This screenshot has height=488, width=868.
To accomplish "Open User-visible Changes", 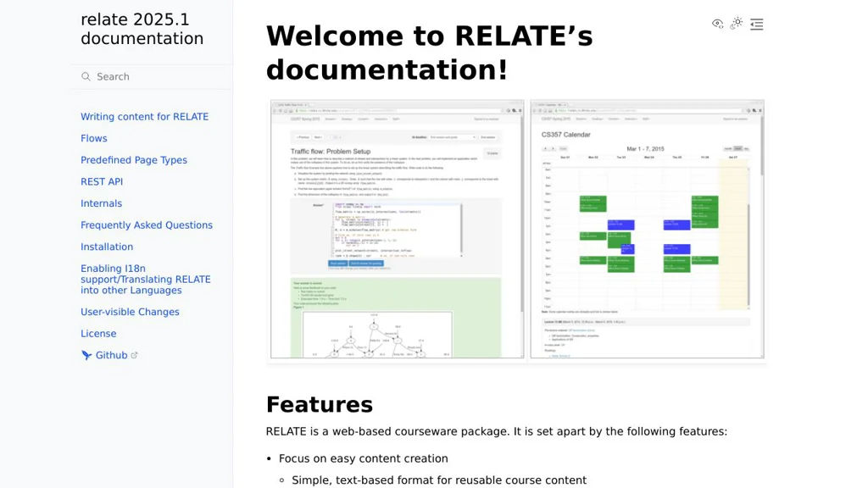I will tap(130, 312).
